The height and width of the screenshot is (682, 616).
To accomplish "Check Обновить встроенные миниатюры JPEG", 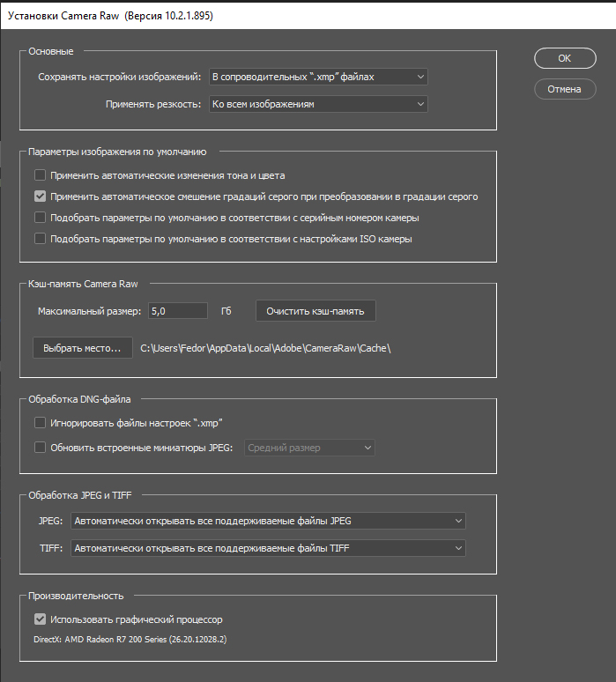I will click(40, 448).
